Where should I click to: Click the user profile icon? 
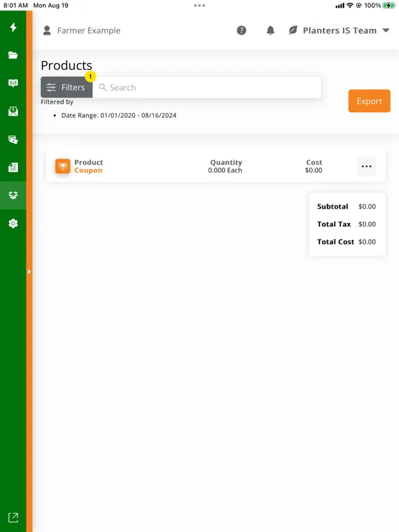tap(47, 30)
